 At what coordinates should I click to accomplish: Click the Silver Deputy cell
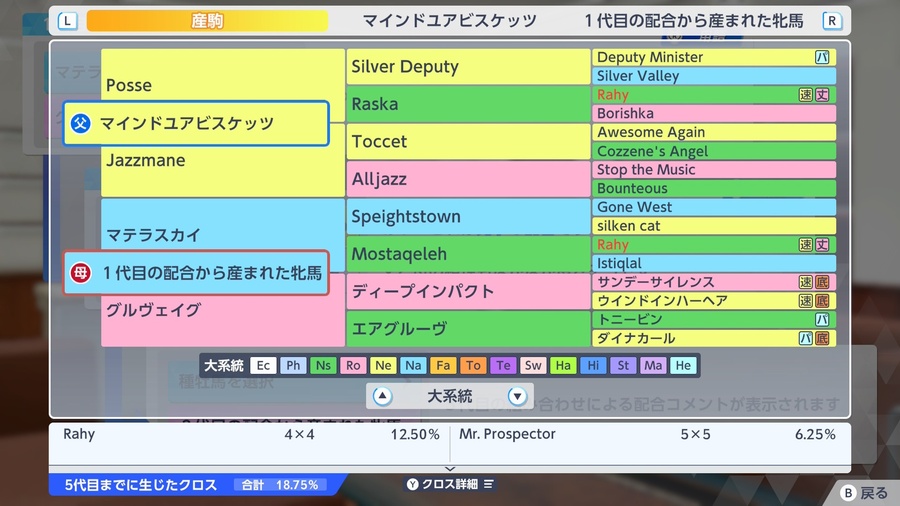pos(468,67)
